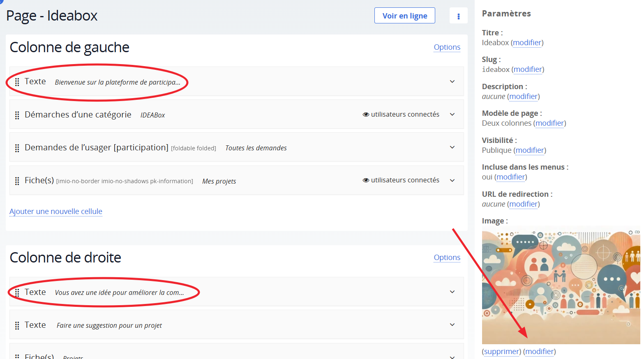Image resolution: width=644 pixels, height=359 pixels.
Task: Open Options for Colonne de gauche
Action: 447,47
